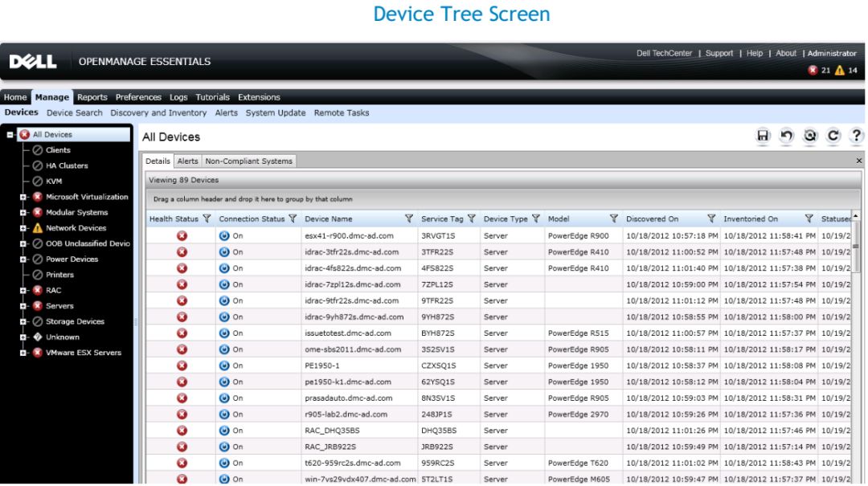The width and height of the screenshot is (868, 486).
Task: Click the circular refresh icon beside help
Action: 833,136
